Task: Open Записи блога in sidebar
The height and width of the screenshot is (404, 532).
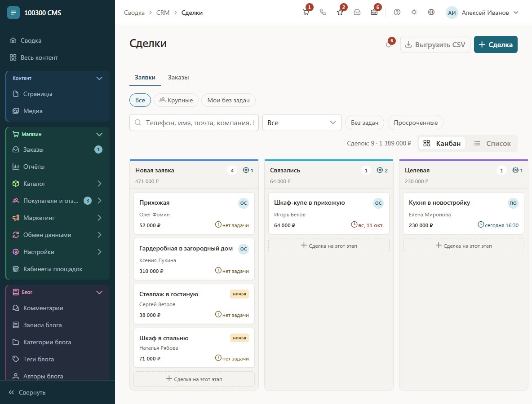Action: click(58, 325)
